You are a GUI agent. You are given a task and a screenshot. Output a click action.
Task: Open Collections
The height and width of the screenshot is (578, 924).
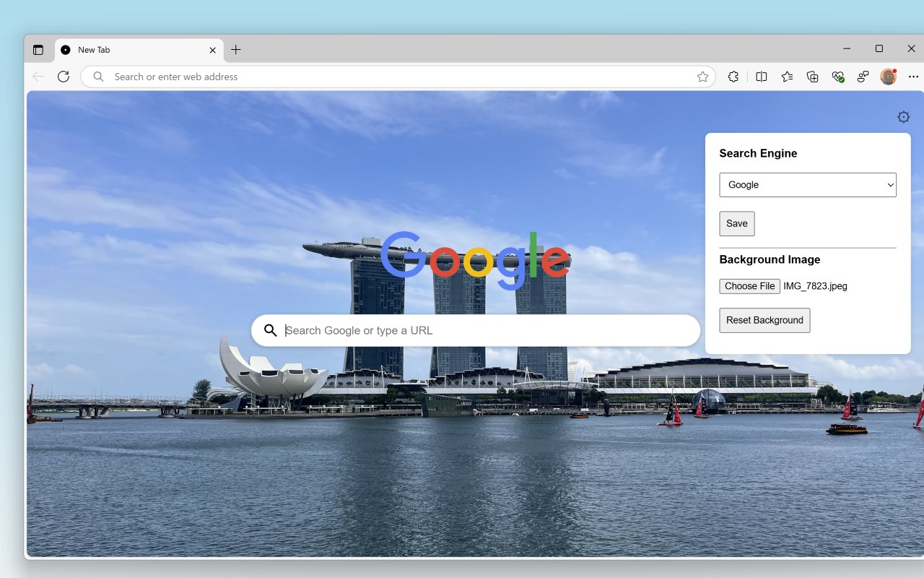pos(813,77)
